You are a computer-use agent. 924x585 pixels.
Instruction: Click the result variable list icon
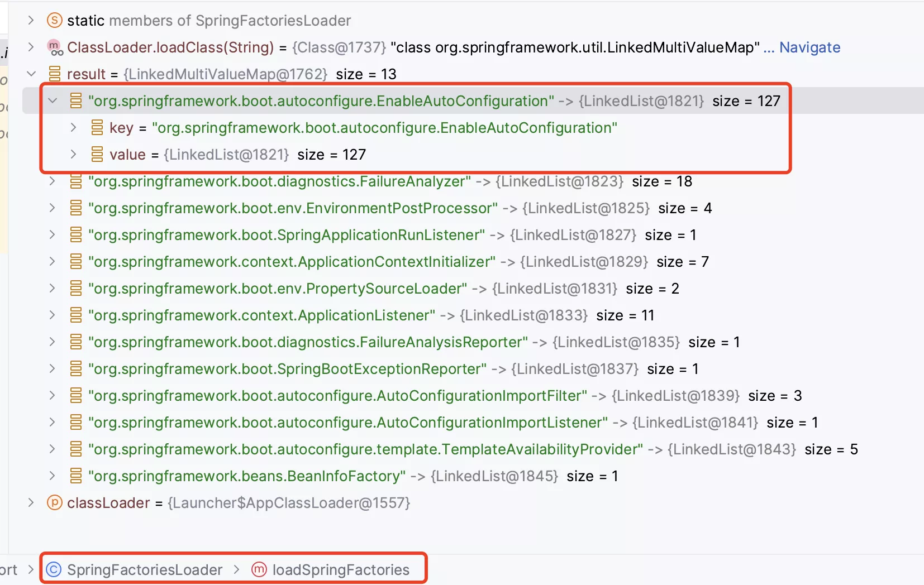pos(55,74)
